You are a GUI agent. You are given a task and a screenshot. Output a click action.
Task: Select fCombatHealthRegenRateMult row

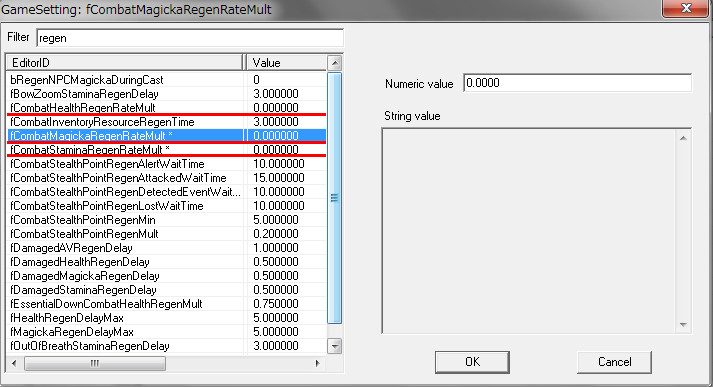[166, 108]
